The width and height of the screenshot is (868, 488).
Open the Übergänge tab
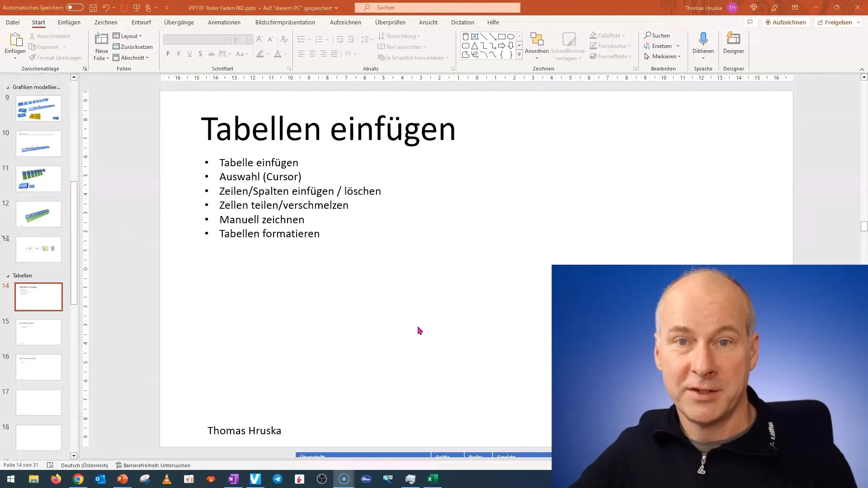(x=179, y=22)
